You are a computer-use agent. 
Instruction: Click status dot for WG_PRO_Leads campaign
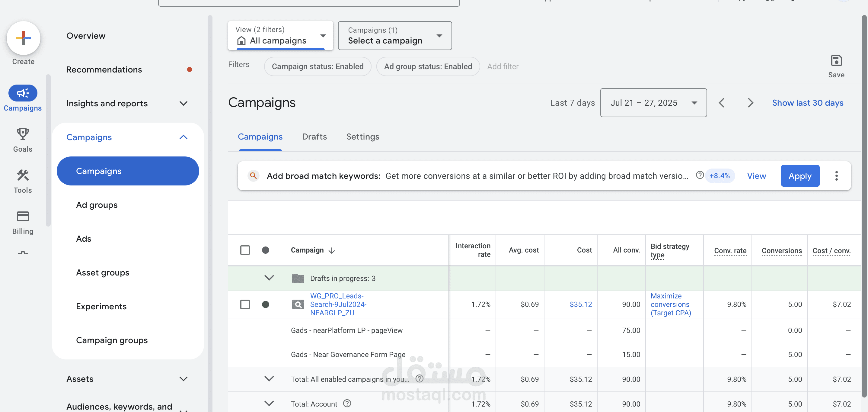(x=266, y=304)
